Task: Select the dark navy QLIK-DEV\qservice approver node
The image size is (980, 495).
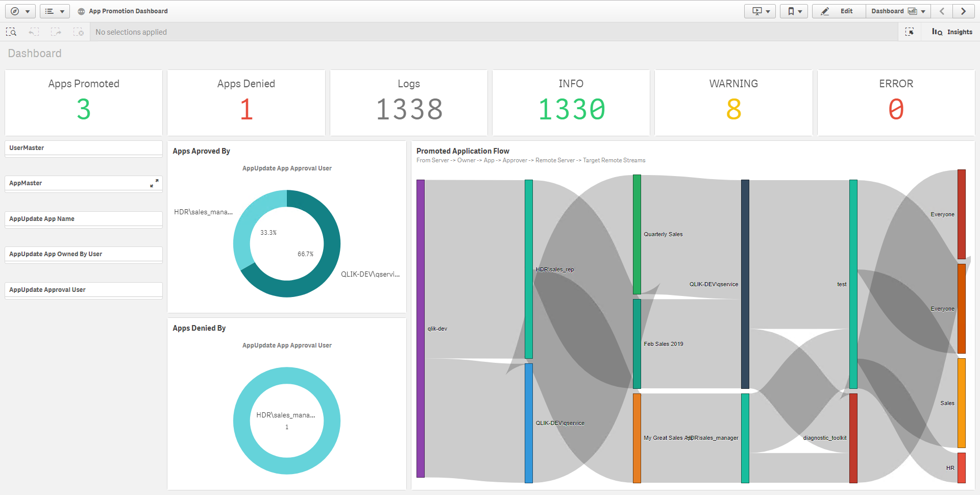Action: point(745,284)
